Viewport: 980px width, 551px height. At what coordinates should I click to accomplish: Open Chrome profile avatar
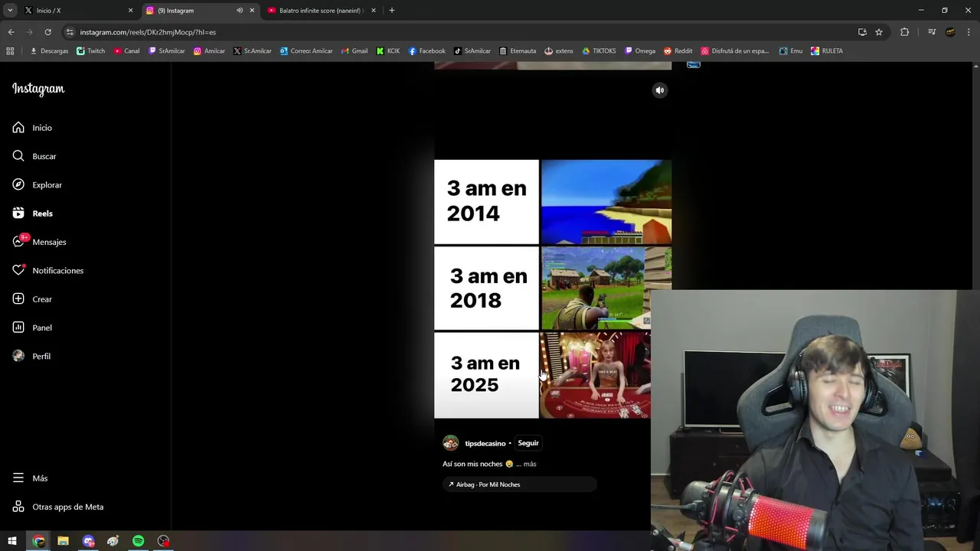pyautogui.click(x=950, y=32)
